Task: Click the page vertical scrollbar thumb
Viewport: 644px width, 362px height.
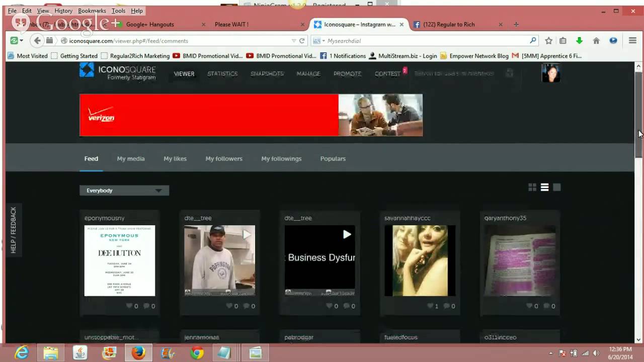Action: [x=638, y=115]
